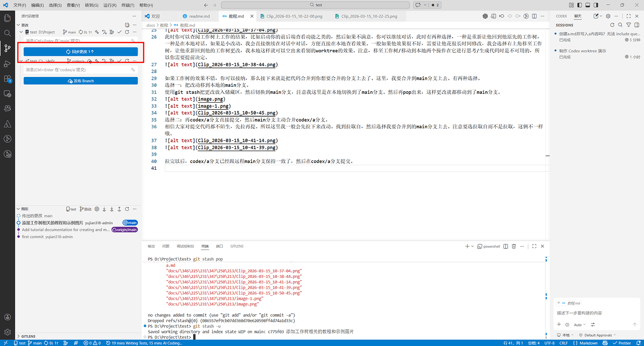This screenshot has height=346, width=644.
Task: Refresh the commit graph panel
Action: (127, 209)
